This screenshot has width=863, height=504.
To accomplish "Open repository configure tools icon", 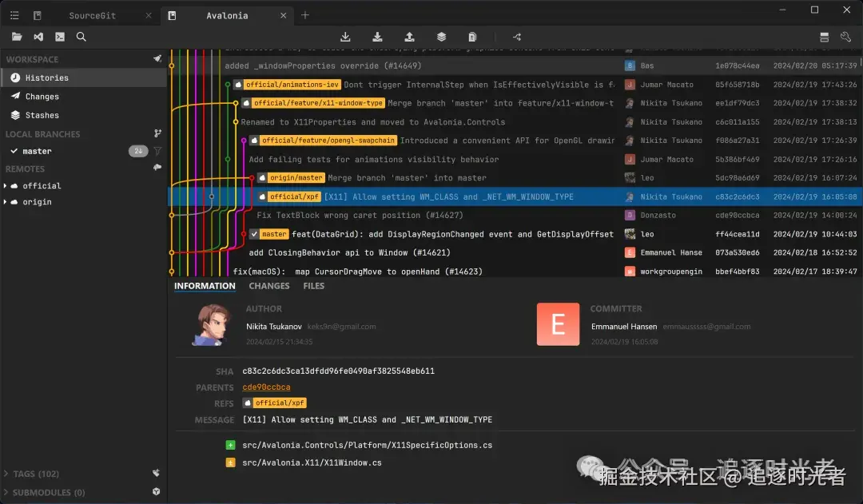I will coord(846,37).
